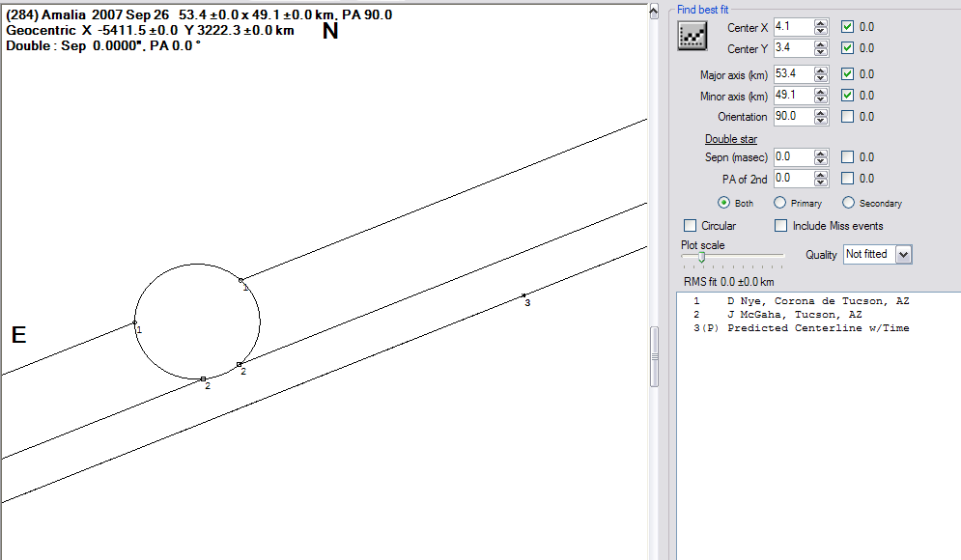Click the Center Y input field

793,47
